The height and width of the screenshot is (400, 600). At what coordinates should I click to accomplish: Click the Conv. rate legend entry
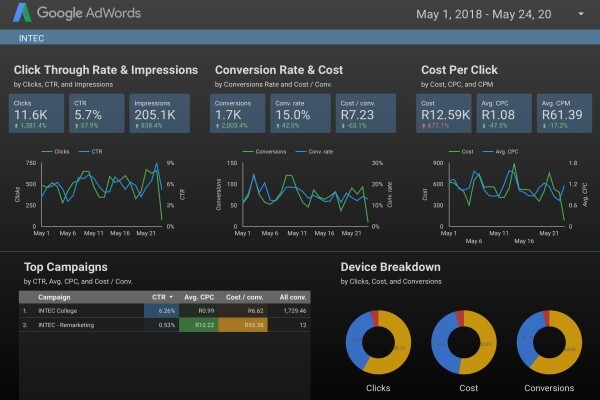tap(314, 152)
